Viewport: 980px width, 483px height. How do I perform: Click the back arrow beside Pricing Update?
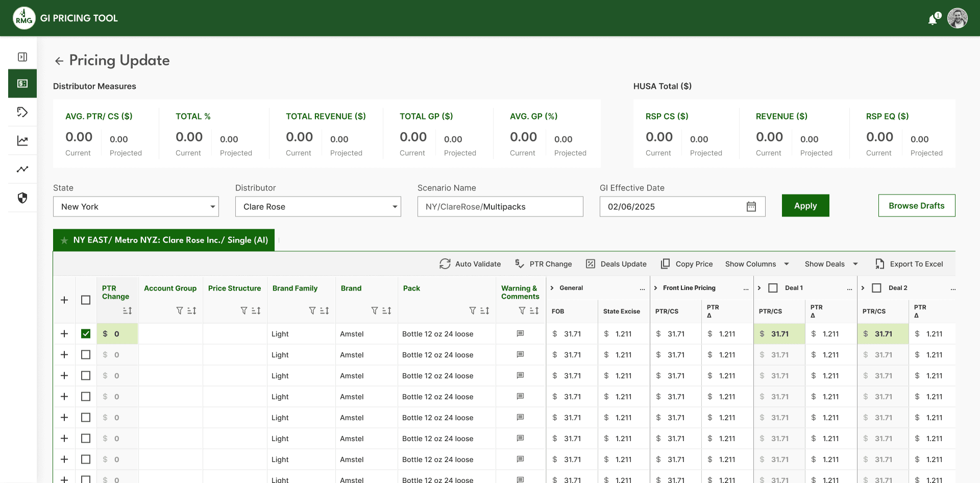click(x=59, y=61)
